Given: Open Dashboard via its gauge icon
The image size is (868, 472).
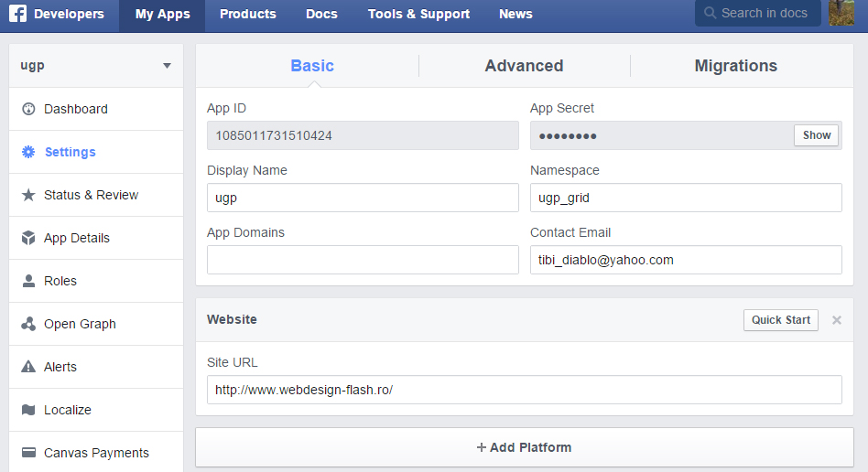Looking at the screenshot, I should pyautogui.click(x=27, y=109).
